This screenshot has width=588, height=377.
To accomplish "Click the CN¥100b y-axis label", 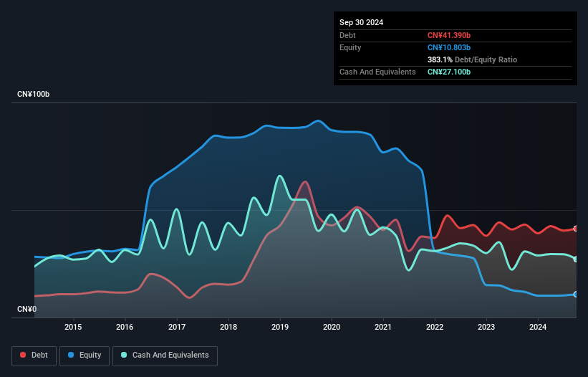I will pos(34,94).
